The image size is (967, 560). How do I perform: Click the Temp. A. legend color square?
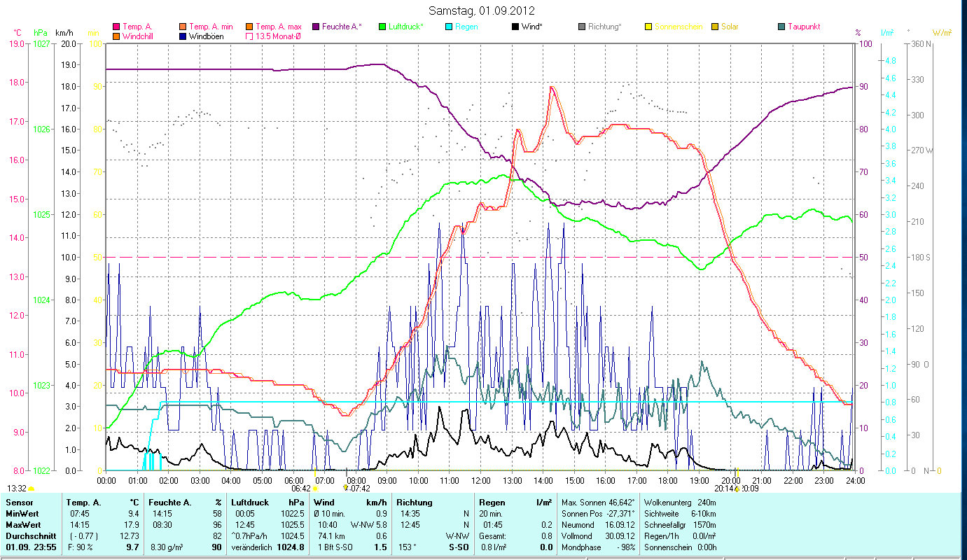point(116,27)
